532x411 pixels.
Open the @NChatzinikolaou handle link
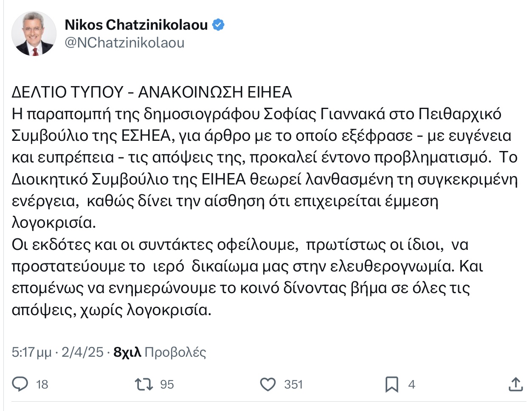(x=124, y=43)
